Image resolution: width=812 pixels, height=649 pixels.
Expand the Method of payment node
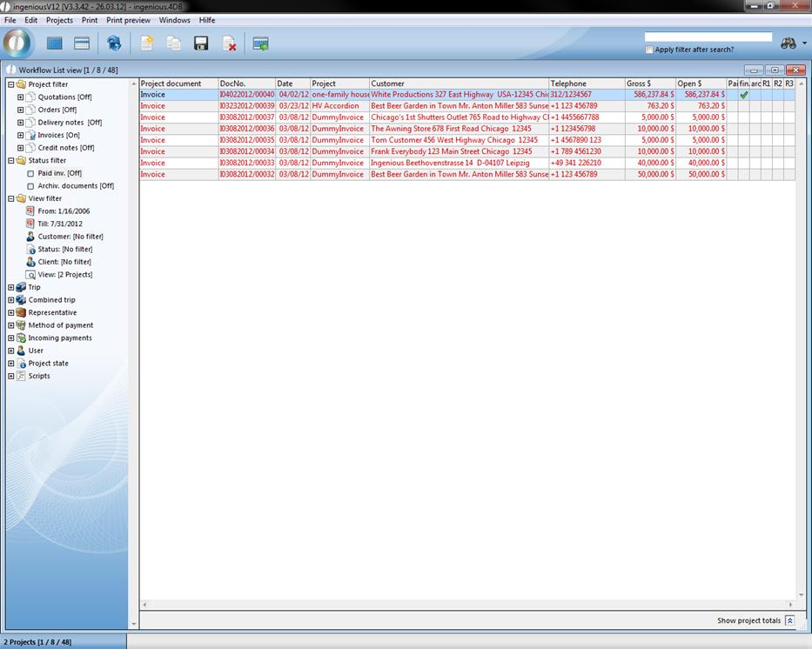[x=11, y=325]
